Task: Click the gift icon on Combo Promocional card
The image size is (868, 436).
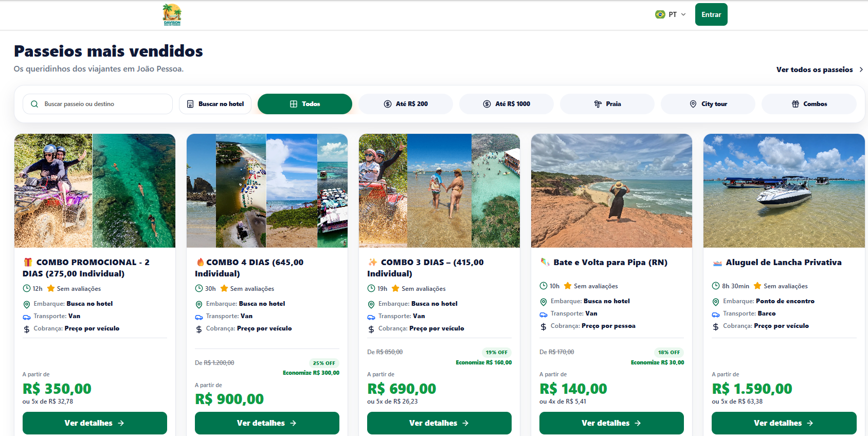Action: [x=28, y=262]
